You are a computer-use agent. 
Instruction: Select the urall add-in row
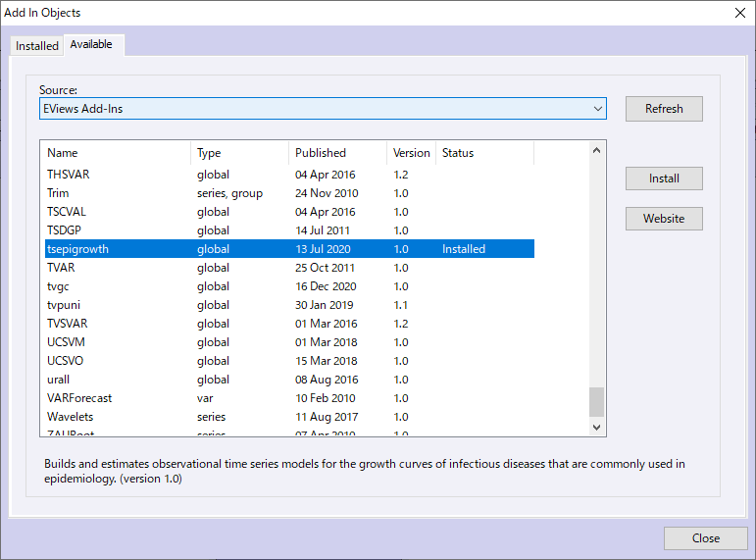[x=289, y=380]
